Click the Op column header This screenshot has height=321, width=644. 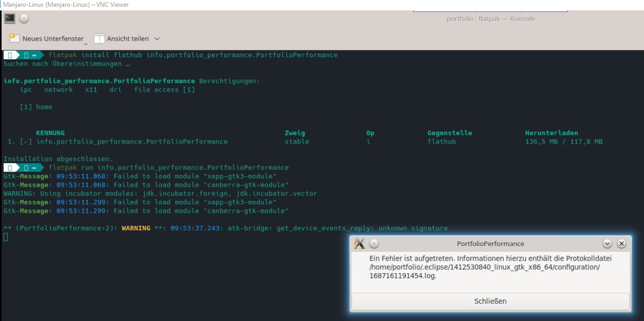tap(370, 133)
